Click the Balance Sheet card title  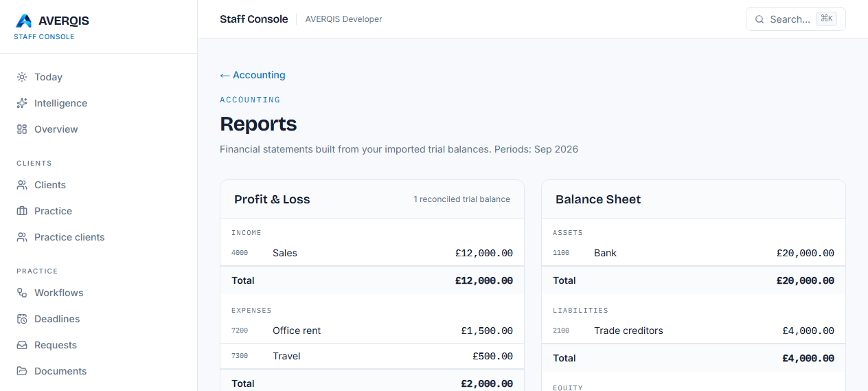coord(598,199)
